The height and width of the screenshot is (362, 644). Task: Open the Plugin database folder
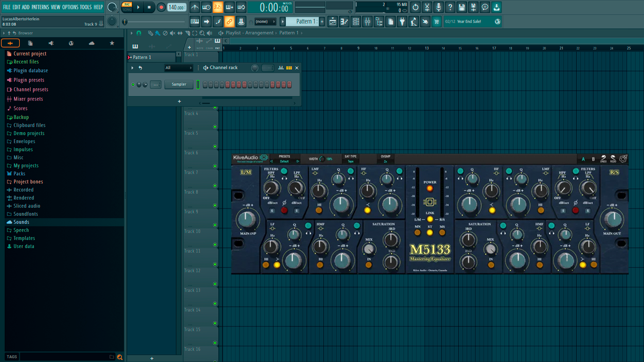coord(31,71)
